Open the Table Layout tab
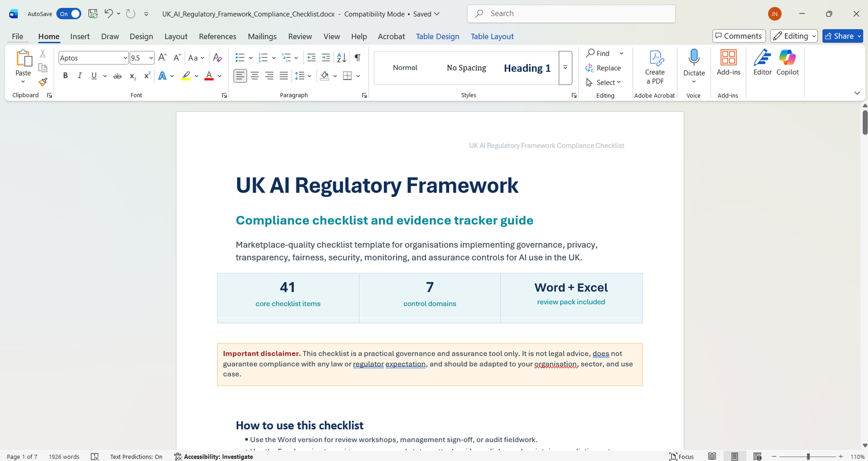868x461 pixels. (492, 36)
